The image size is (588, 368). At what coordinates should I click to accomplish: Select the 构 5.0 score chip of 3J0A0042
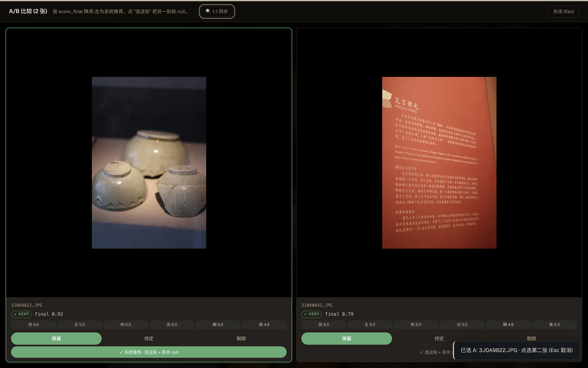point(416,324)
